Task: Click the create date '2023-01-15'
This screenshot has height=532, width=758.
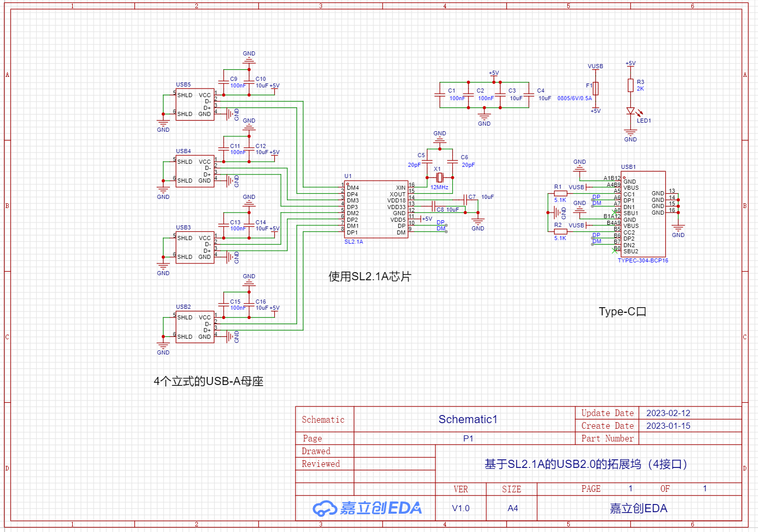Action: pyautogui.click(x=668, y=426)
